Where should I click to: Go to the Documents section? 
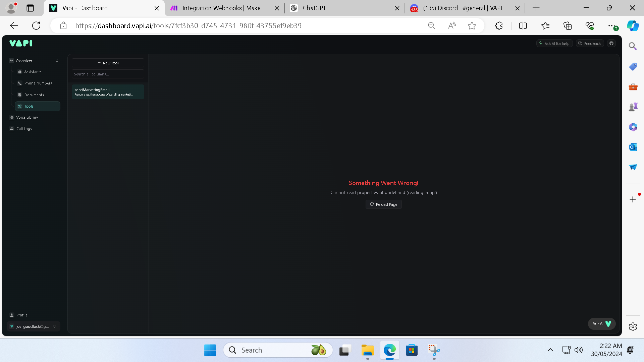point(34,95)
